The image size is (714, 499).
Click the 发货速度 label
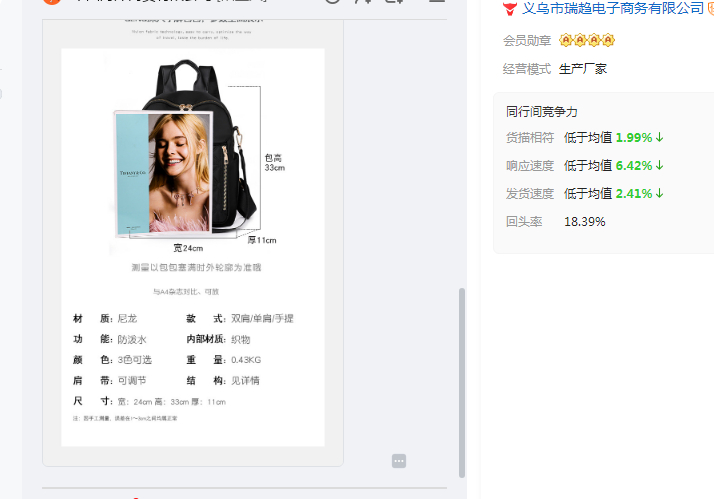coord(530,193)
